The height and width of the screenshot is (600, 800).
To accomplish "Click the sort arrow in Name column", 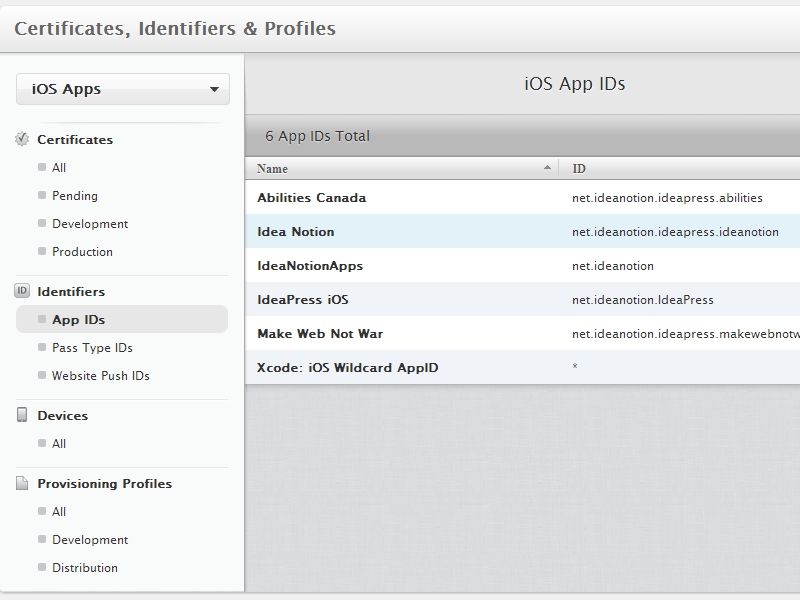I will [547, 167].
